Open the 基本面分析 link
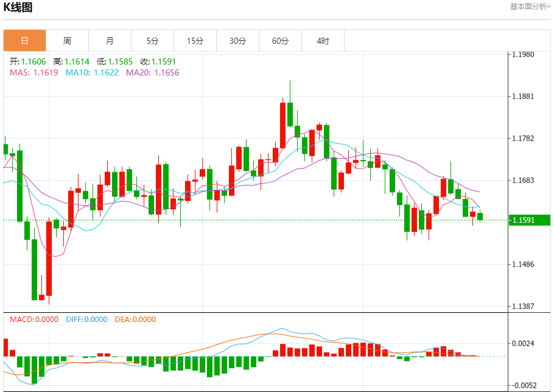Screen dimensions: 554x392 click(530, 6)
